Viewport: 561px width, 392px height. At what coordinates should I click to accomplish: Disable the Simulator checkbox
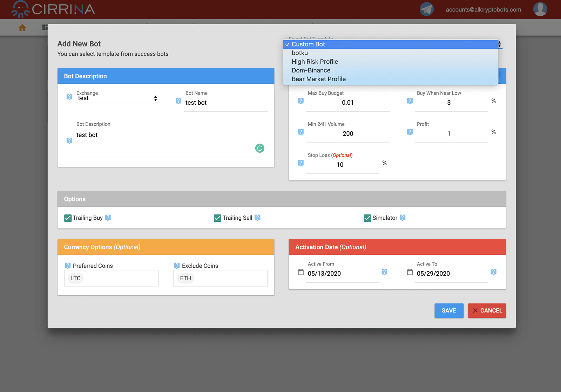point(367,218)
